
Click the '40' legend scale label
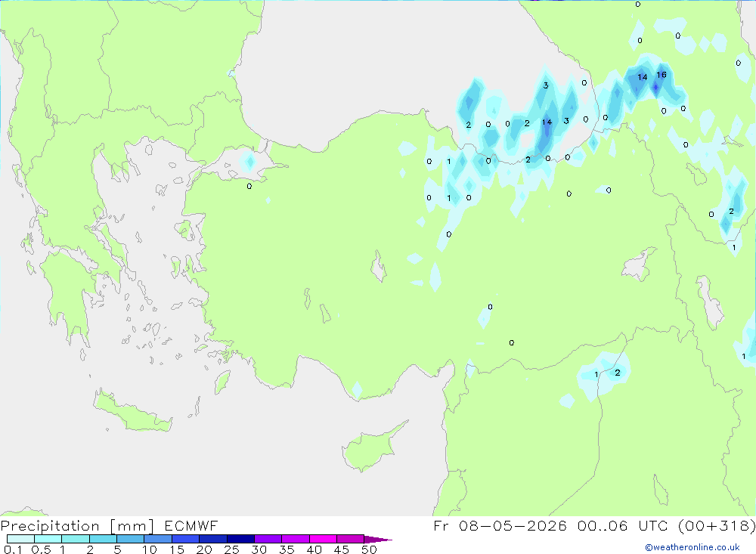[314, 549]
